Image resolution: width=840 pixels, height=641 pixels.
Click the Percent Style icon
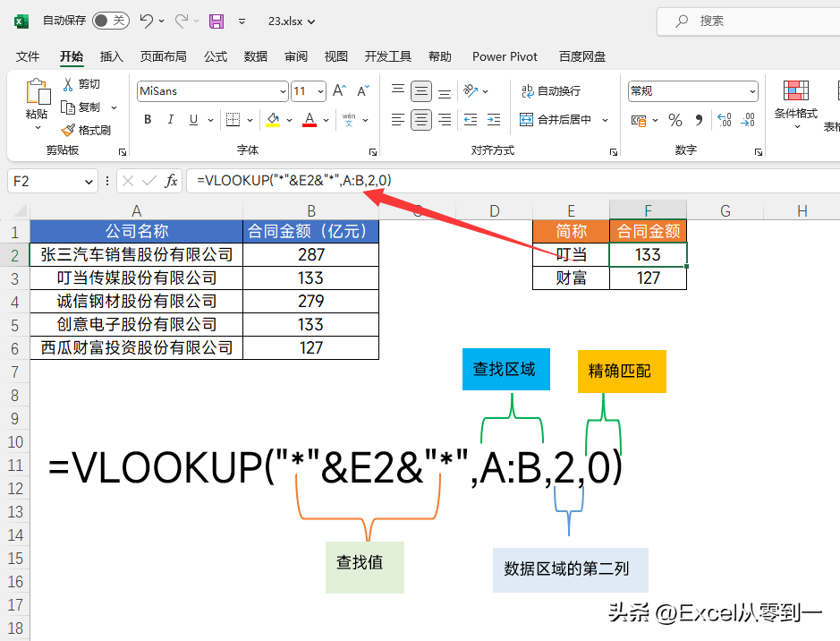pos(675,120)
